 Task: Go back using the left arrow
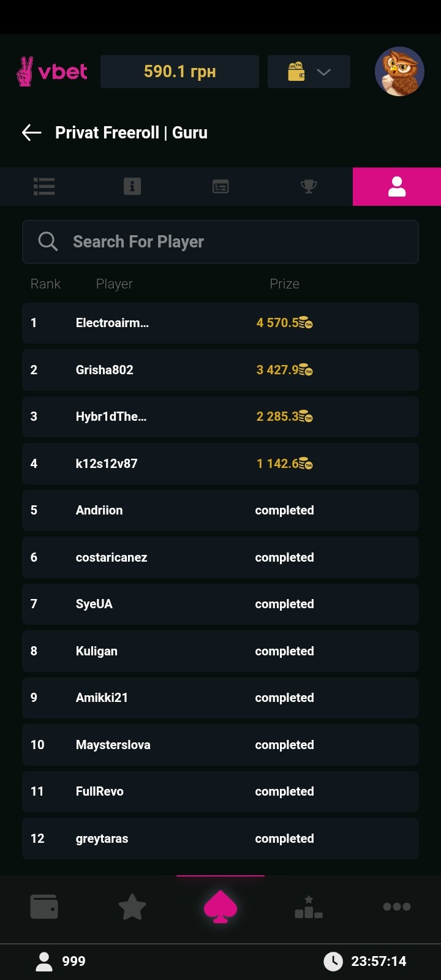click(x=31, y=132)
